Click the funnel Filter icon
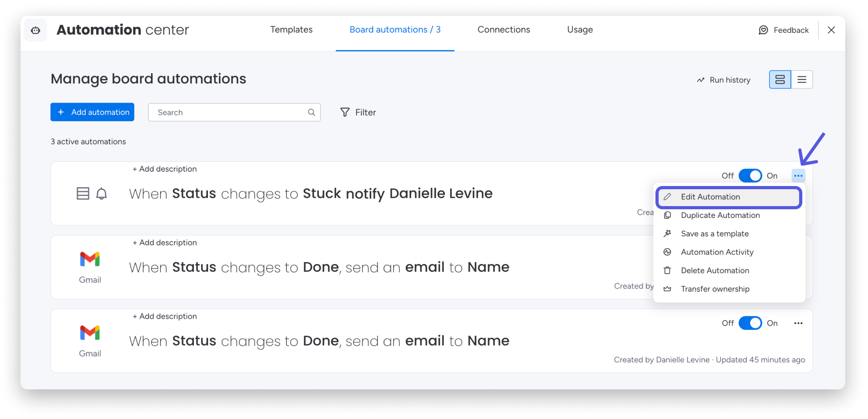Screen dimensions: 868x419 coord(345,112)
